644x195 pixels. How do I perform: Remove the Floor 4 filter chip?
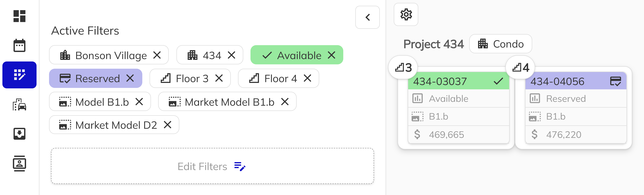[x=307, y=78]
